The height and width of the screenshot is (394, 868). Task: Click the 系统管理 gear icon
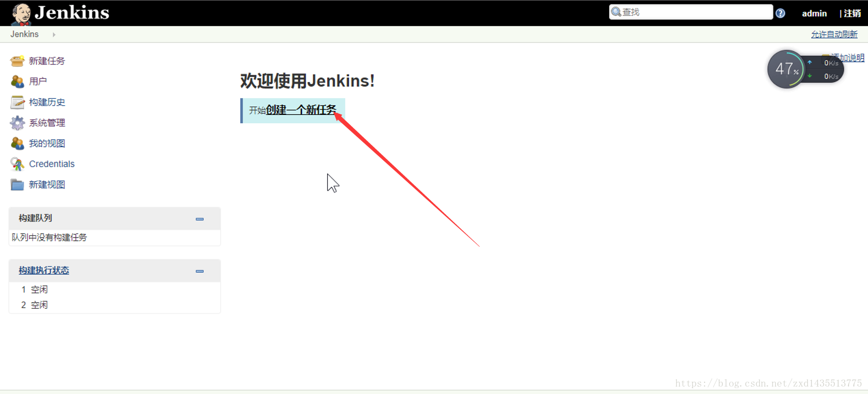17,123
